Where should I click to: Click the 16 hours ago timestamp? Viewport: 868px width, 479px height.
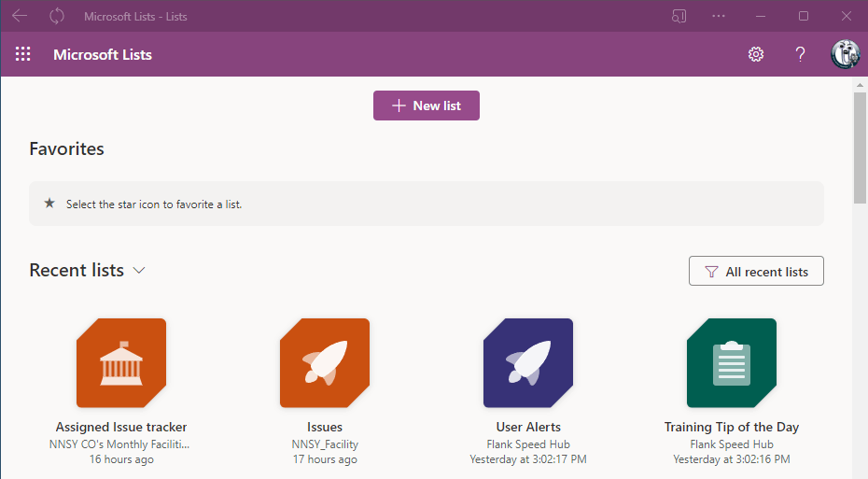pos(121,459)
